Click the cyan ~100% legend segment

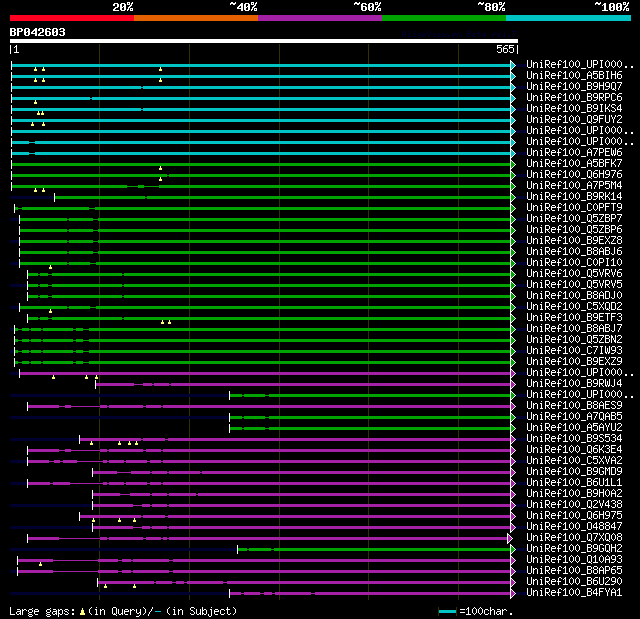pyautogui.click(x=569, y=18)
